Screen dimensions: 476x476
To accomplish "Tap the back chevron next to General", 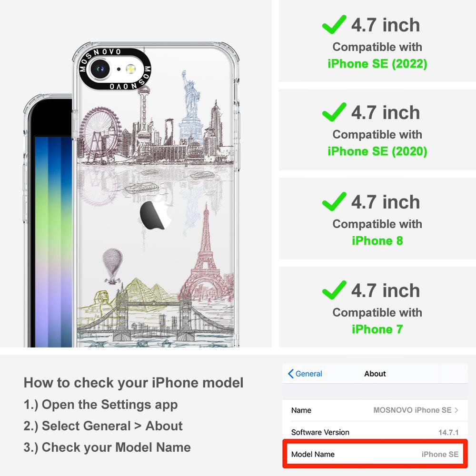I will tap(290, 374).
